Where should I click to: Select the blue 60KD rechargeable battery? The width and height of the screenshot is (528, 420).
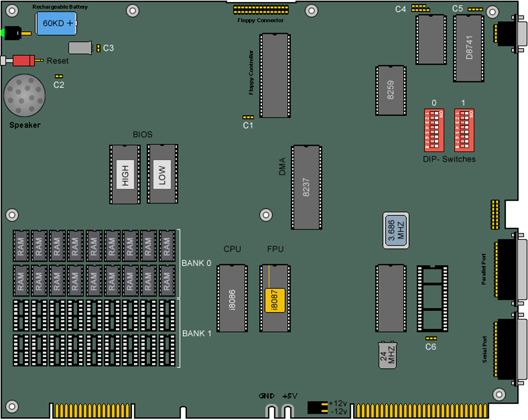[57, 23]
